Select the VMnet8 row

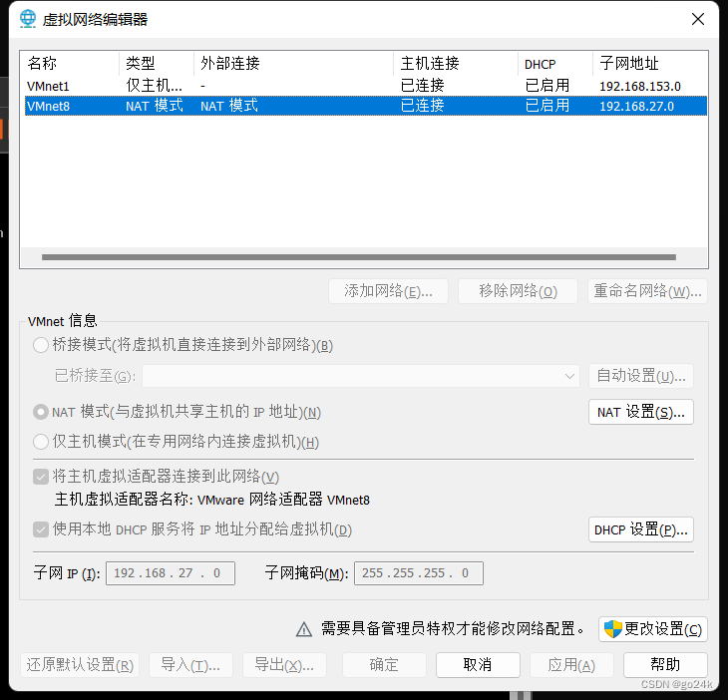pyautogui.click(x=366, y=106)
